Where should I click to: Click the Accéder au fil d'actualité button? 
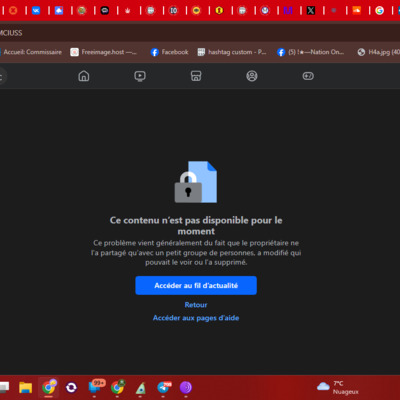[x=196, y=285]
